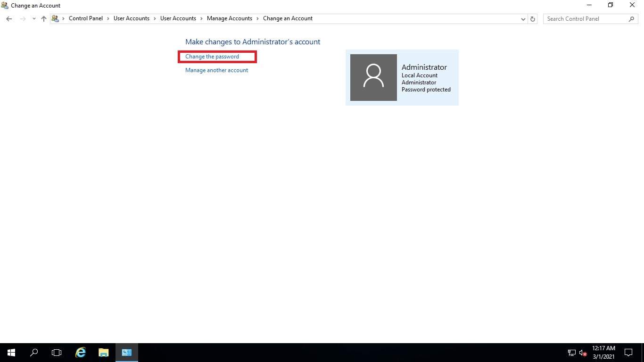Viewport: 644px width, 362px height.
Task: Click the network tray icon
Action: 571,353
